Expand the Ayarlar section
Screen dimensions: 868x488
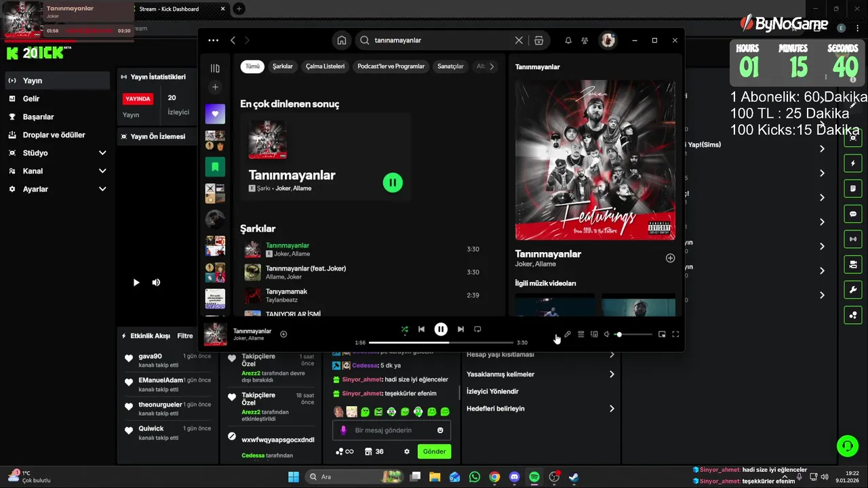57,189
